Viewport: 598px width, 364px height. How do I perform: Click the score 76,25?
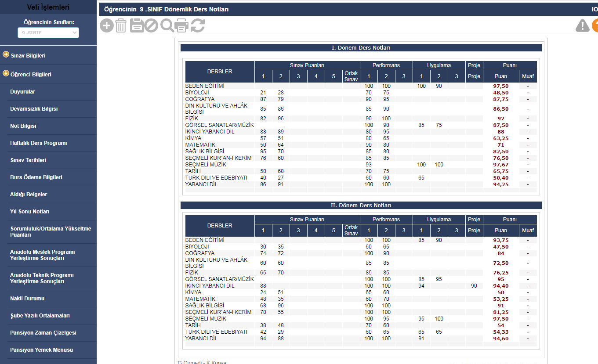coord(501,273)
